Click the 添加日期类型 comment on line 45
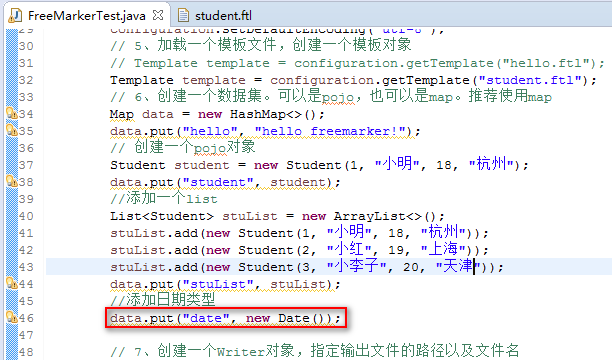This screenshot has width=612, height=360. click(x=163, y=300)
